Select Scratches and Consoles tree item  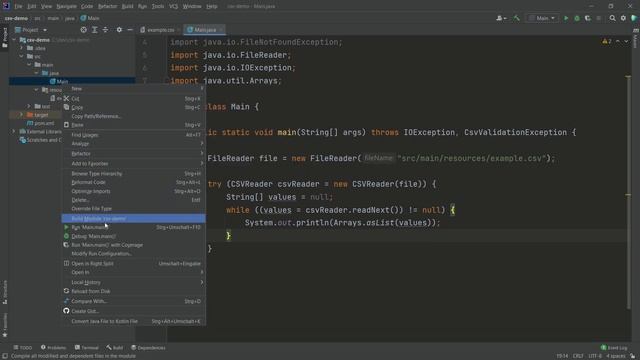coord(40,140)
